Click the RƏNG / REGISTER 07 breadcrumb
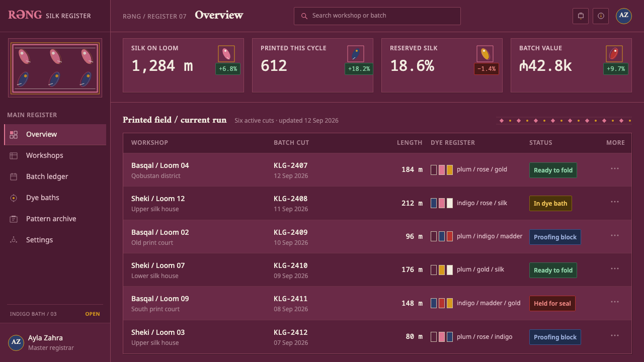 click(154, 16)
